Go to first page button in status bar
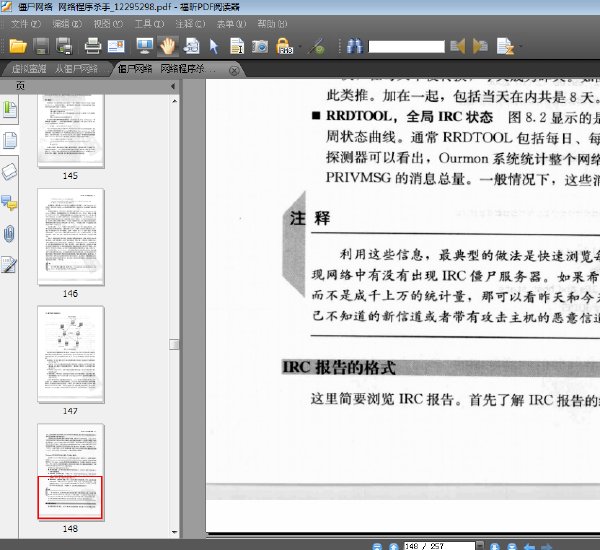This screenshot has width=600, height=550. tap(377, 546)
